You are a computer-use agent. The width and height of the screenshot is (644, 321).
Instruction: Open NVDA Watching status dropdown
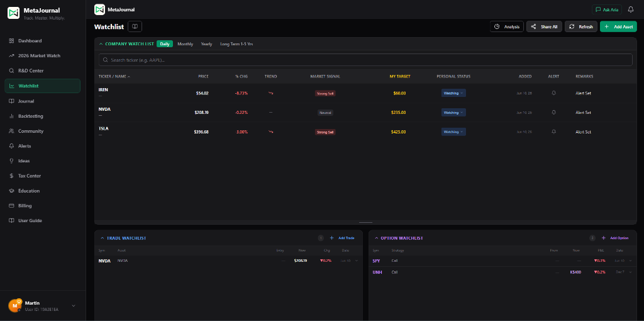453,112
